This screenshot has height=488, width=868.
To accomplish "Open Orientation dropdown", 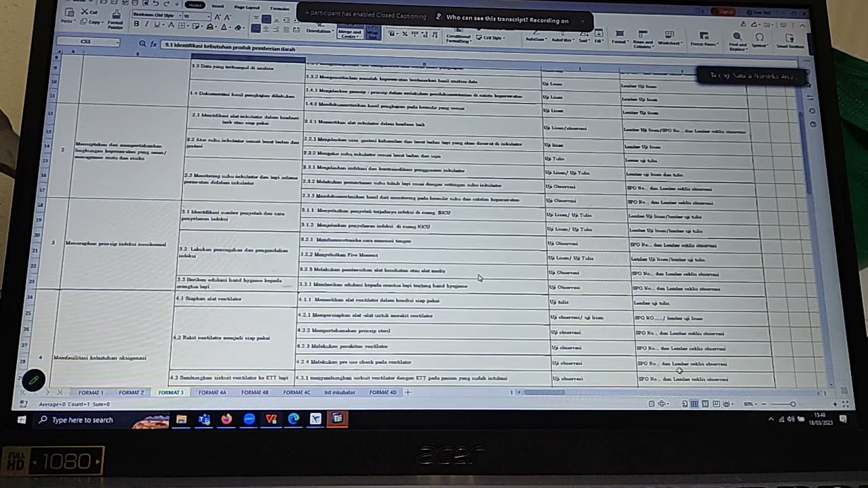I will tap(319, 31).
